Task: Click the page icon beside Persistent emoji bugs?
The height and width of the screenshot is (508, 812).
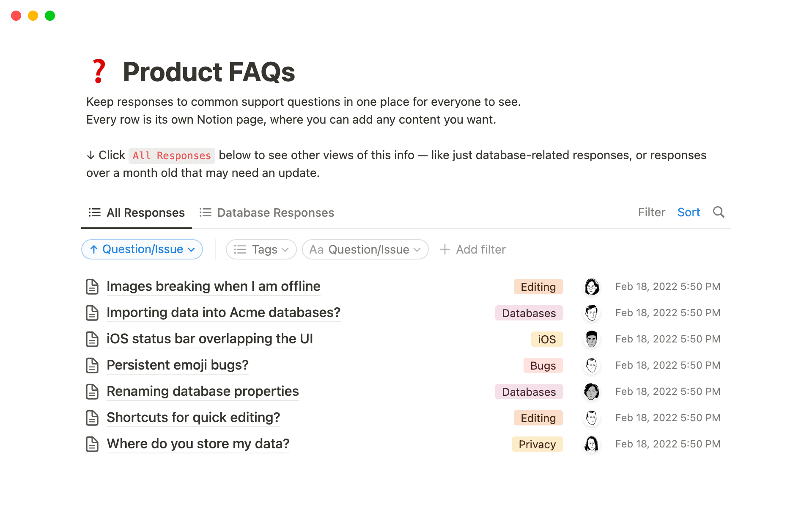Action: point(92,365)
